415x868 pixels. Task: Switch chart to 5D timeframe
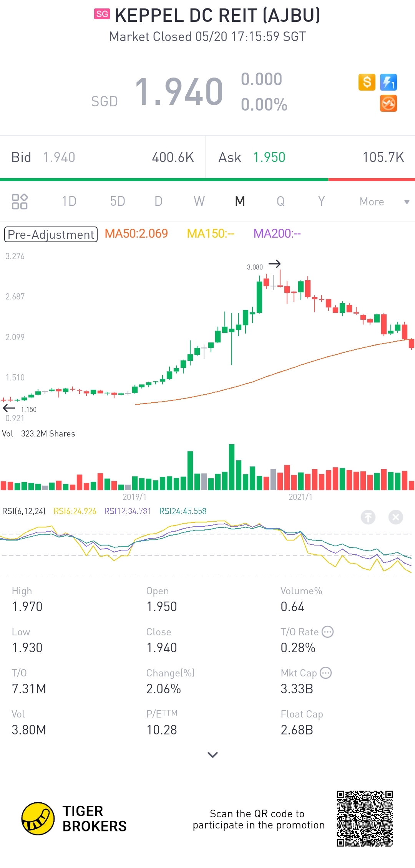[118, 201]
